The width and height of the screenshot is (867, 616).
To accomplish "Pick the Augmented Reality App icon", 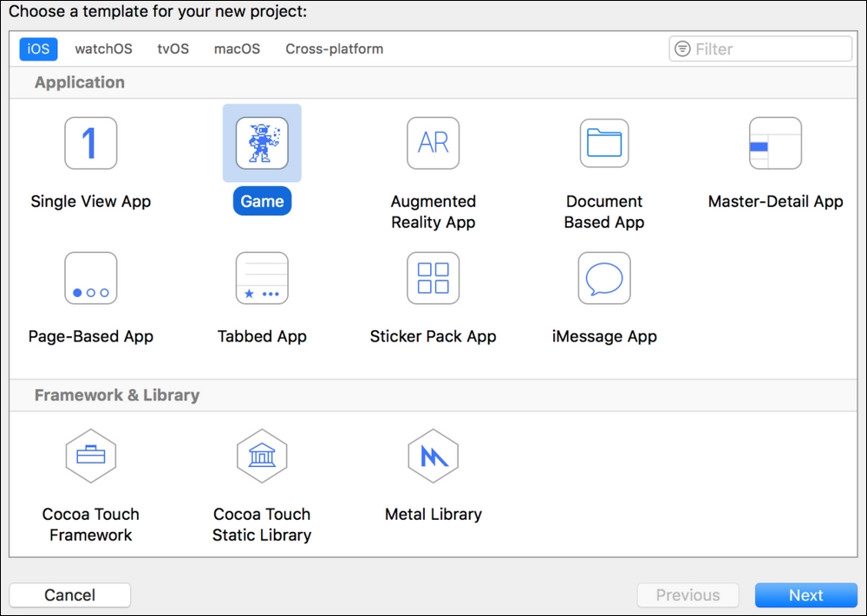I will pyautogui.click(x=433, y=143).
